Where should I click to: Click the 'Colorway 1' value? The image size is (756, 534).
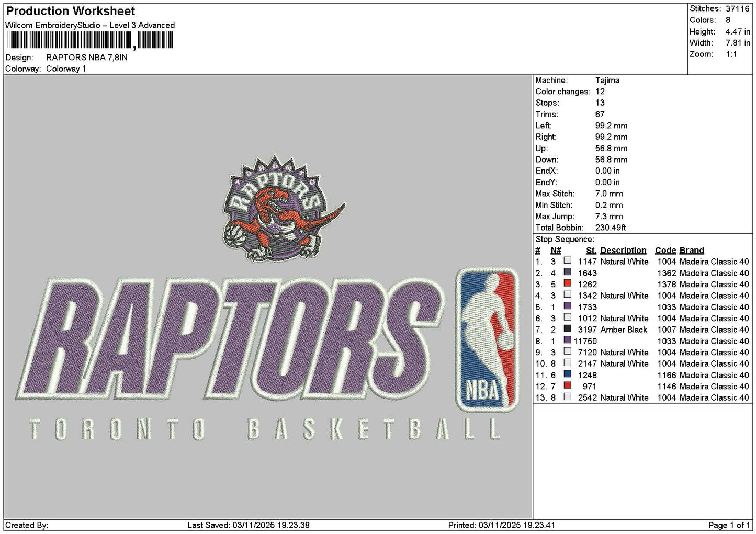(66, 69)
